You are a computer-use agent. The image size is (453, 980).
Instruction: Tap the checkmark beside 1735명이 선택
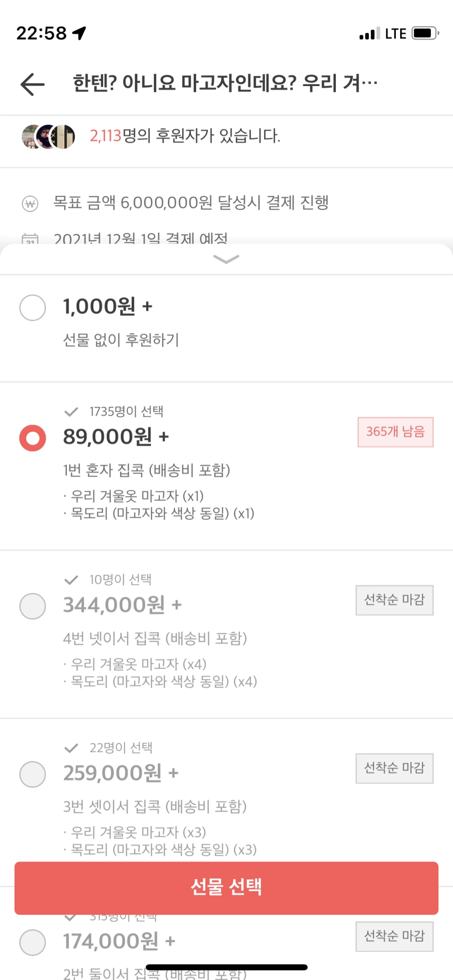[71, 412]
